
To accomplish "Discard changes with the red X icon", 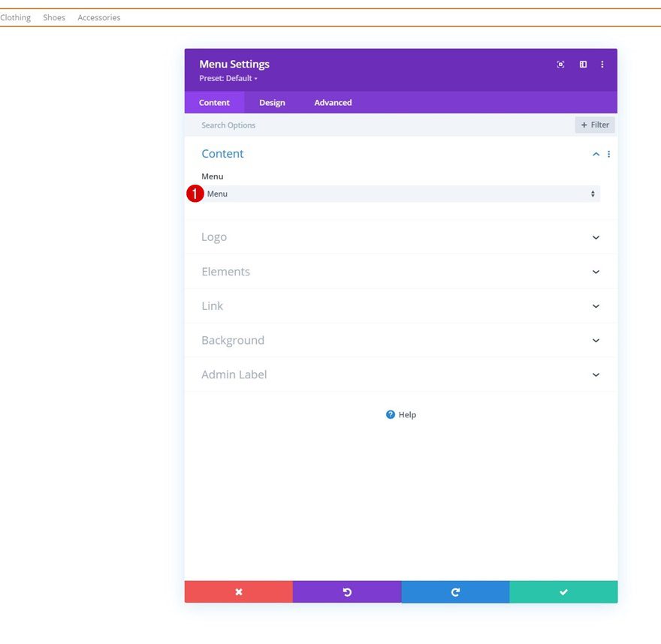I will point(238,591).
